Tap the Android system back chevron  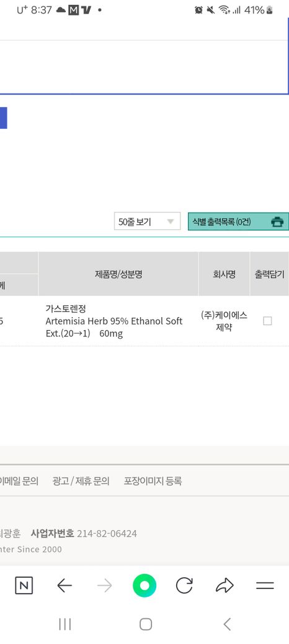(x=226, y=624)
